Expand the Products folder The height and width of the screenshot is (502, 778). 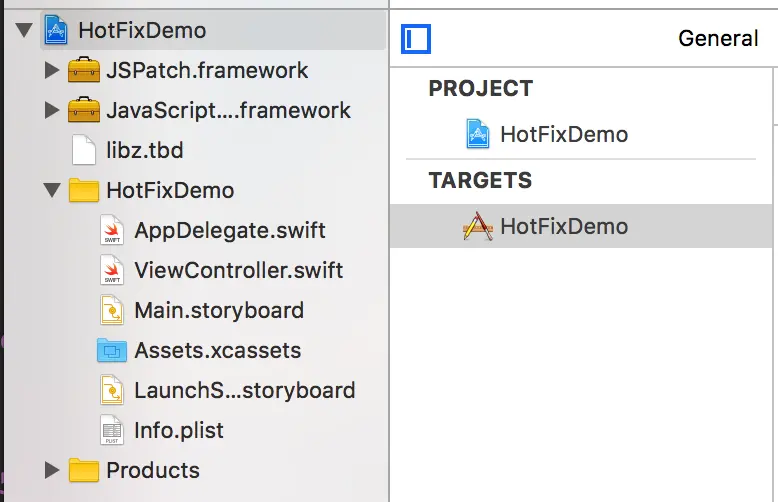pos(52,471)
